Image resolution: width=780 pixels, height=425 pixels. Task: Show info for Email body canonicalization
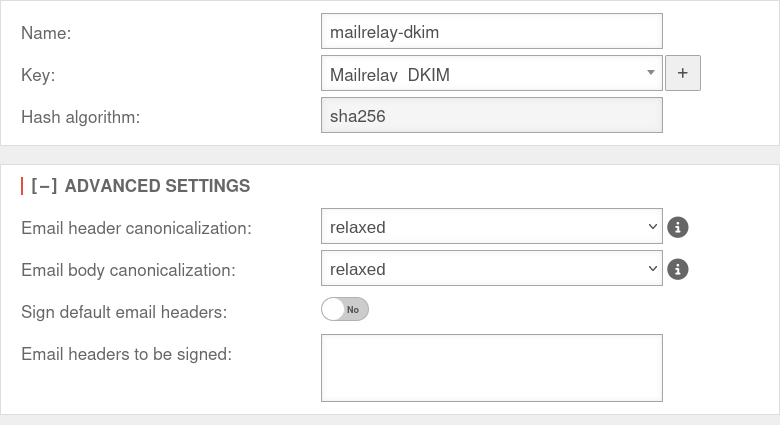[x=678, y=269]
